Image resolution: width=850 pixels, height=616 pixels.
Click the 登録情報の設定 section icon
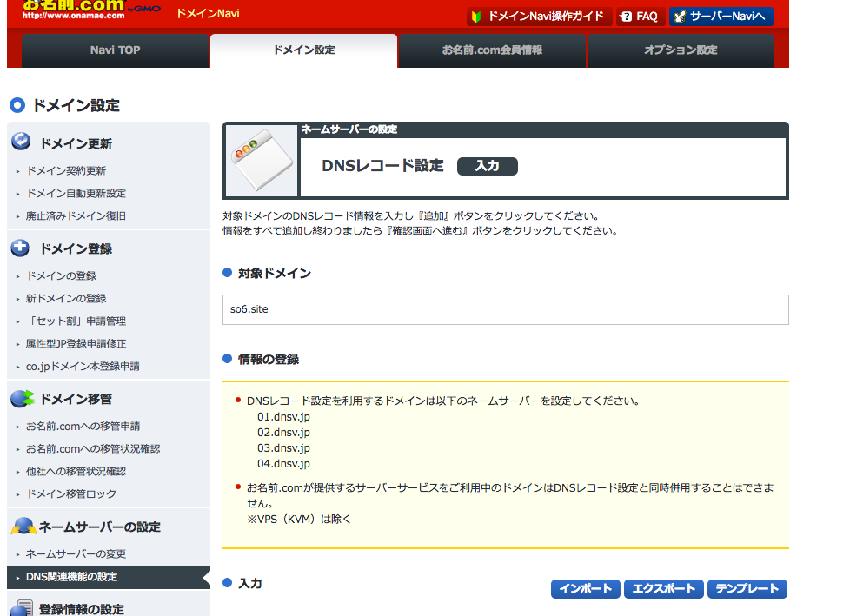[23, 607]
